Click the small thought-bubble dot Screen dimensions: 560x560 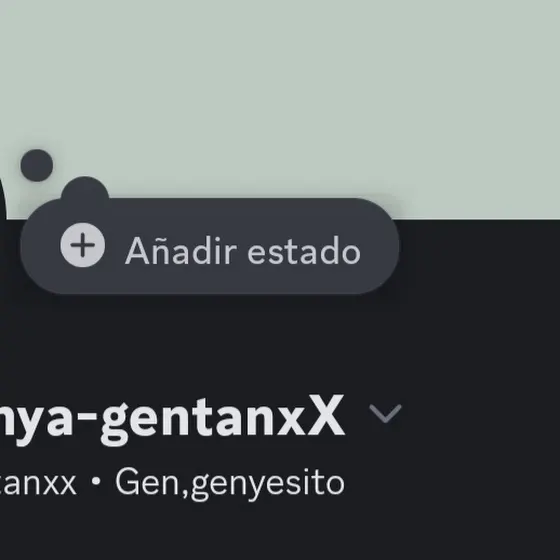point(37,165)
